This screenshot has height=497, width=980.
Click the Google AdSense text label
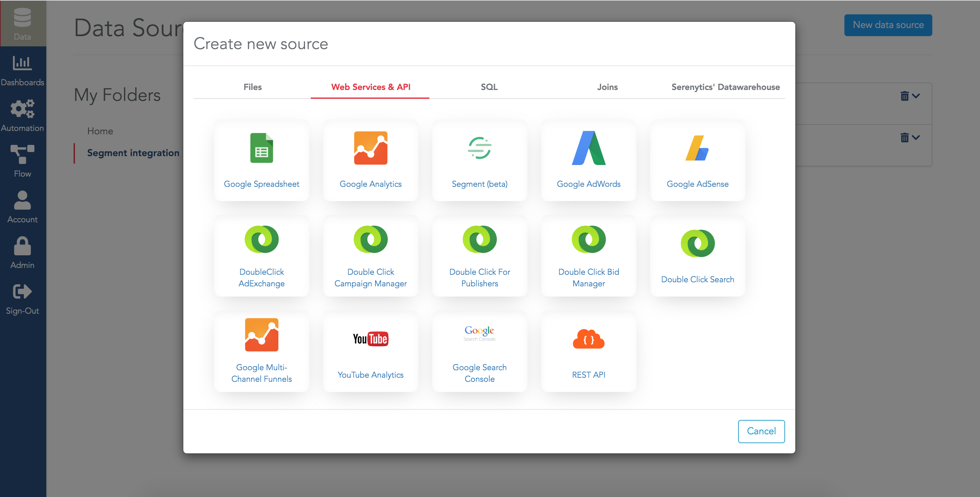pyautogui.click(x=697, y=184)
